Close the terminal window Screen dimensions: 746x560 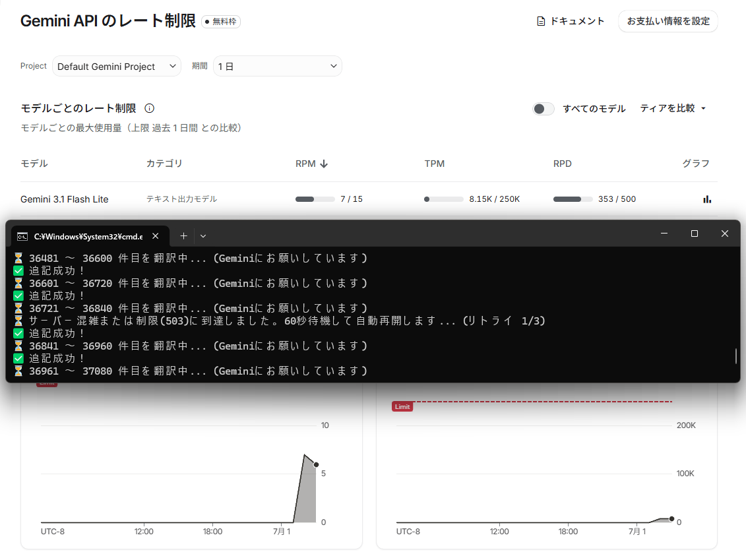725,233
